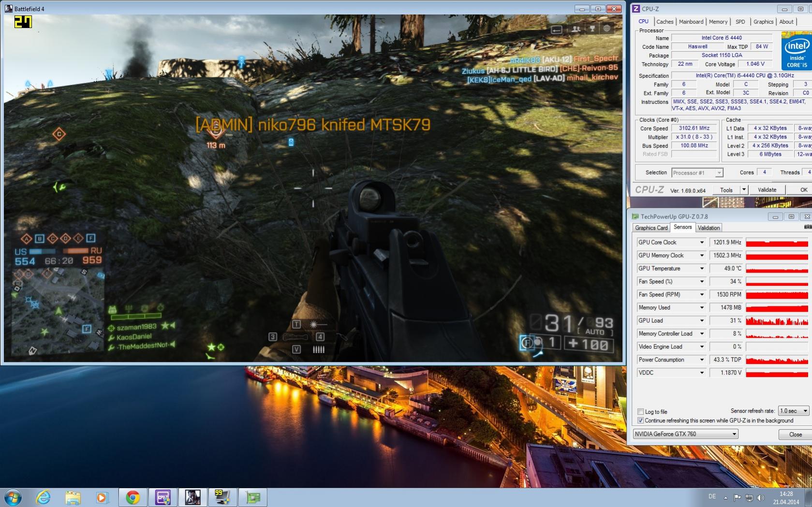Image resolution: width=812 pixels, height=507 pixels.
Task: Click the DE language indicator in taskbar
Action: point(712,496)
